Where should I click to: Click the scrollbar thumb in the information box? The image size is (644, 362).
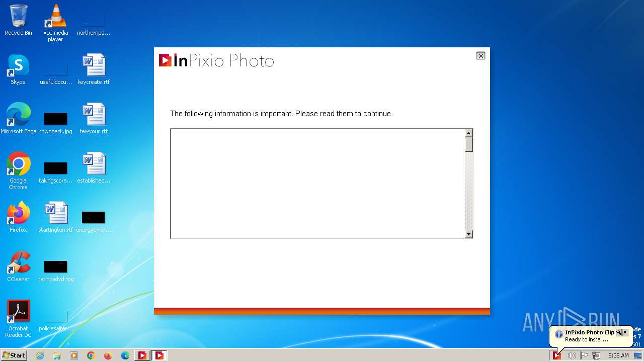point(468,144)
